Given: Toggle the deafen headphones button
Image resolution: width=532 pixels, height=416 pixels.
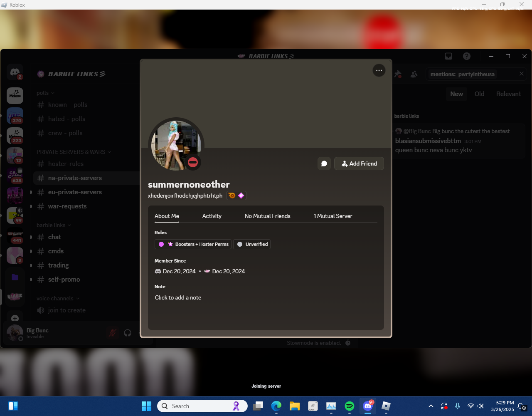Looking at the screenshot, I should point(128,333).
